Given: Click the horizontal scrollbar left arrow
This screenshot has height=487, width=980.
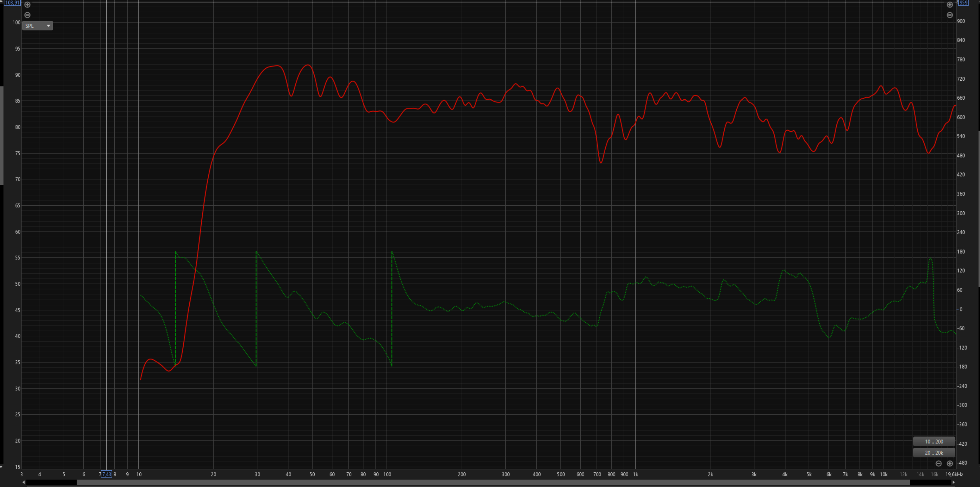Looking at the screenshot, I should 24,482.
